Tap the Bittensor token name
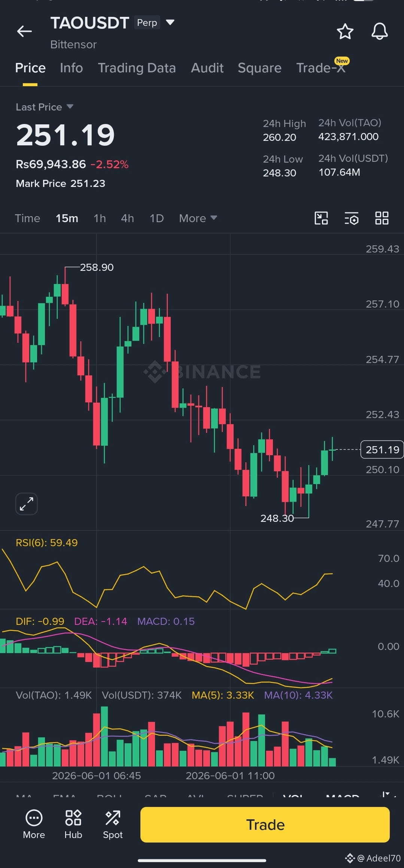Image resolution: width=404 pixels, height=868 pixels. coord(73,44)
